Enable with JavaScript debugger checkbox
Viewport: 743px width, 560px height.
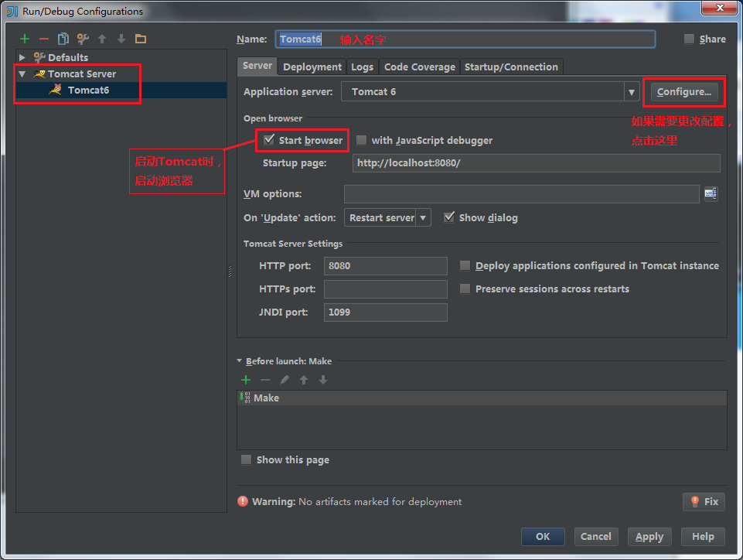click(362, 140)
